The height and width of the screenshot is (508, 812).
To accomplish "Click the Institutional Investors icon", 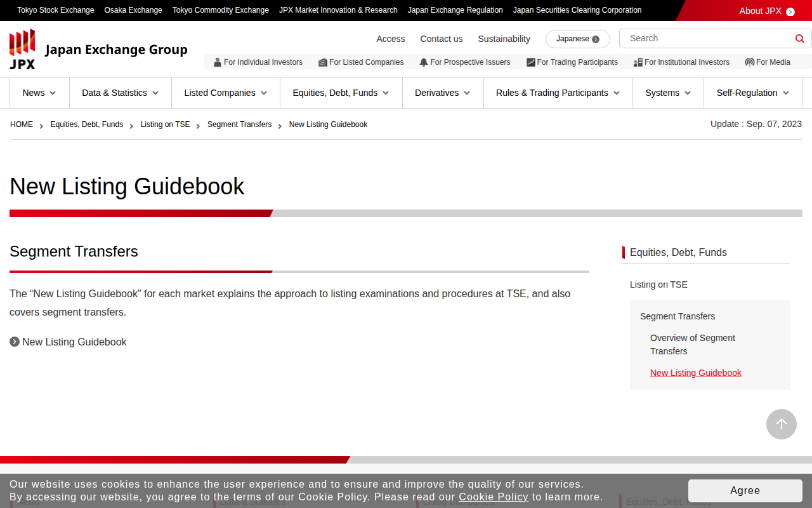I will coord(638,62).
